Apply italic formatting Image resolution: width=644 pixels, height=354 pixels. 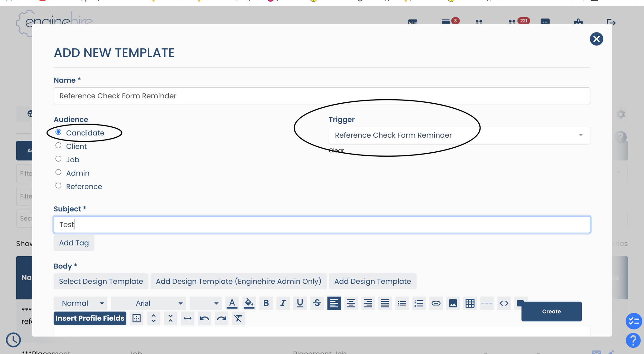point(283,303)
